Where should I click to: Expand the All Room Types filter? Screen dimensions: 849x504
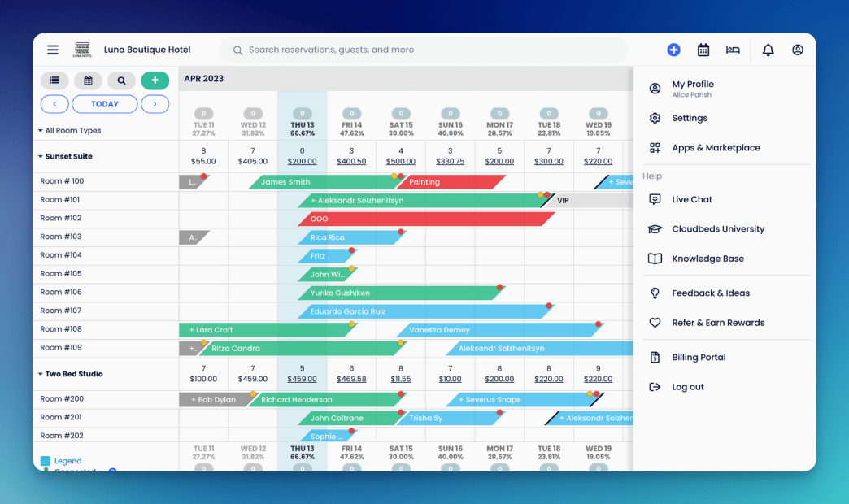(x=69, y=130)
